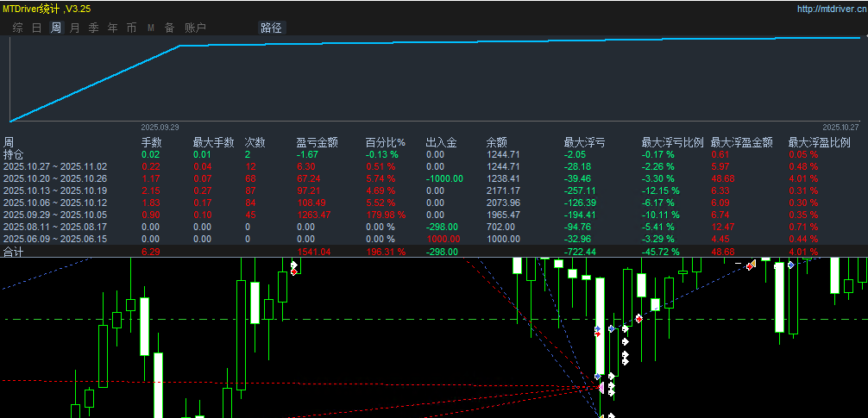
Task: Click the 次数 column header
Action: click(x=255, y=143)
